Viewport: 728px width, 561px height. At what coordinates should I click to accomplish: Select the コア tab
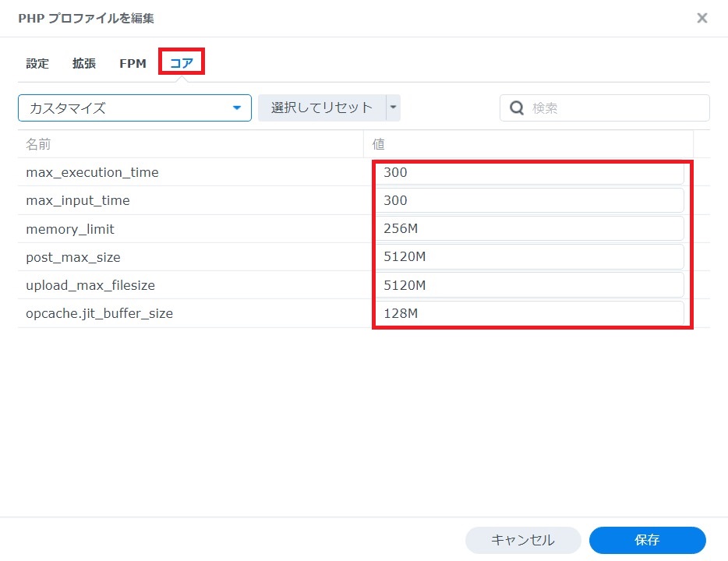click(x=181, y=63)
